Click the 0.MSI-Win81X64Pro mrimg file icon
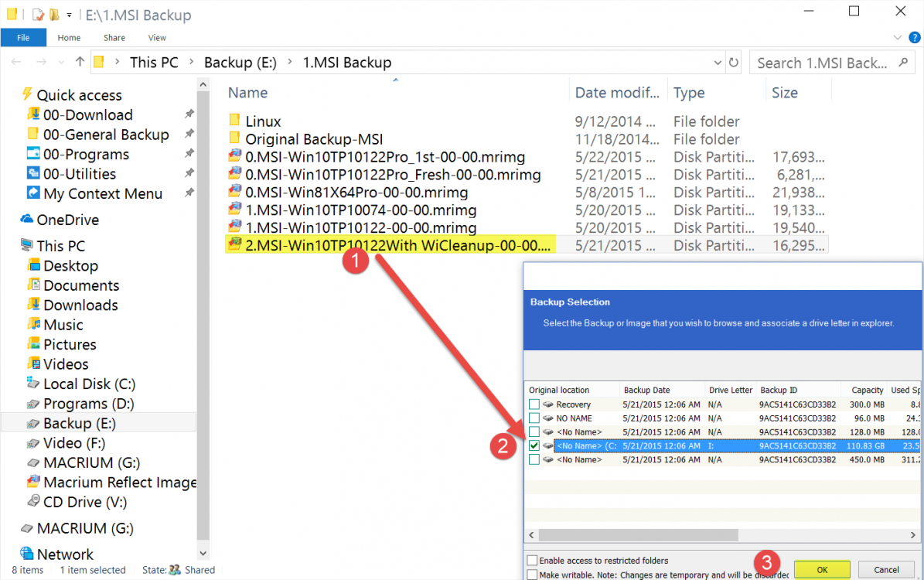Screen dimensions: 924x580 [234, 192]
